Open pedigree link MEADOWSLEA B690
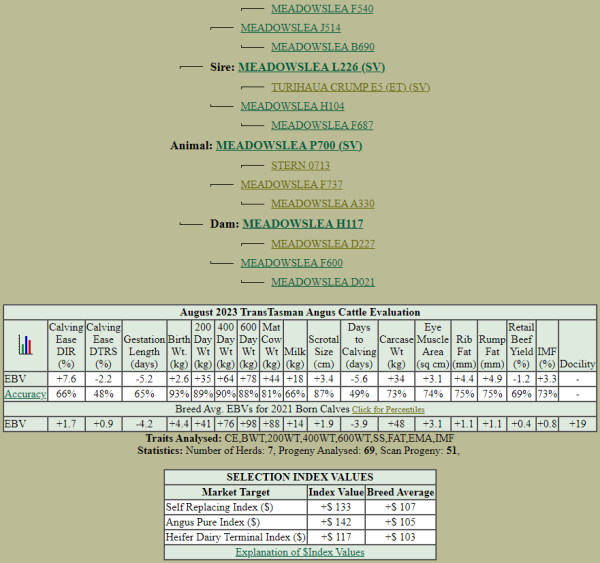Viewport: 600px width, 563px height. point(323,47)
